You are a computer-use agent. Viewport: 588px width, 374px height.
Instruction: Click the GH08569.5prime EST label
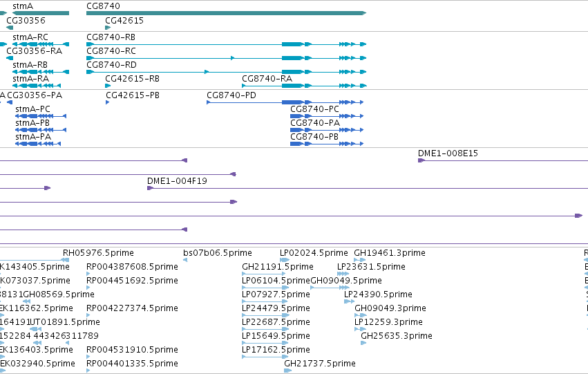click(x=59, y=294)
